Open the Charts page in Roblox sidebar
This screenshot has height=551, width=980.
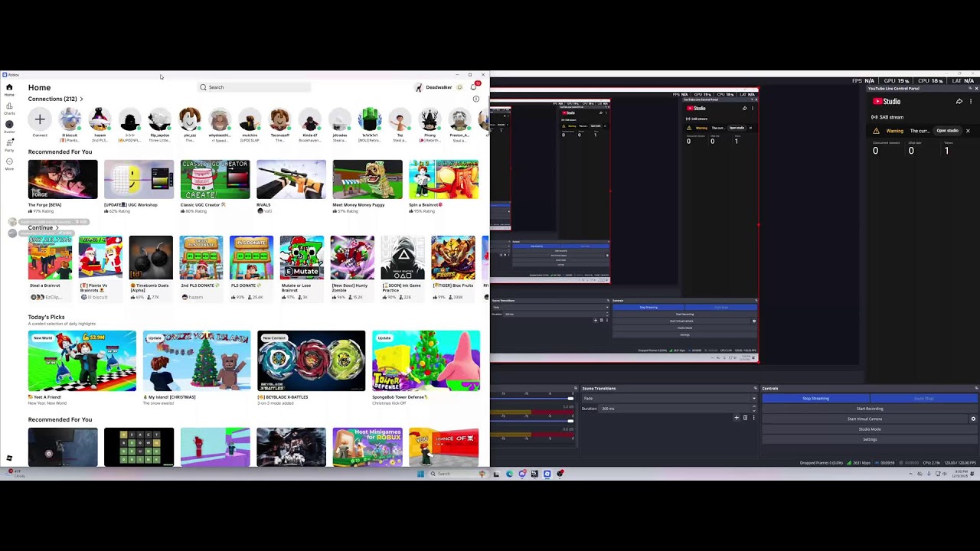tap(9, 108)
